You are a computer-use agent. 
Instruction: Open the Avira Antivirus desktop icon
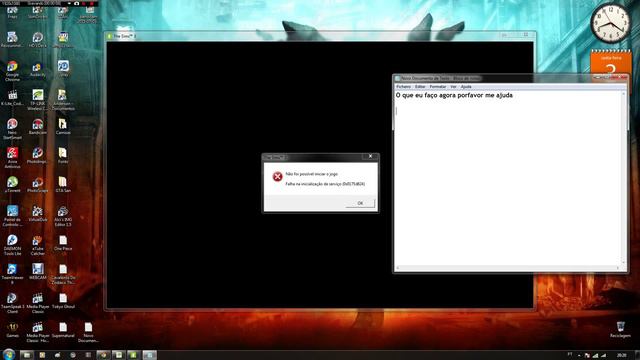(x=12, y=158)
